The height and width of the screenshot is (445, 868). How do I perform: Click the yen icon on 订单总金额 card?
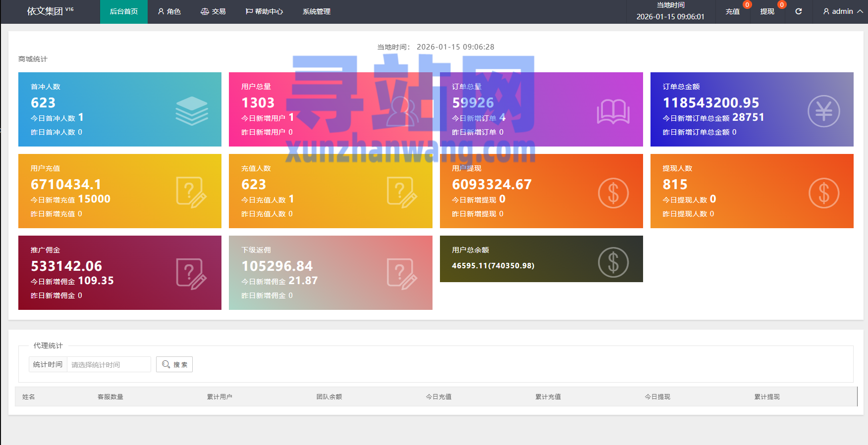[x=823, y=111]
